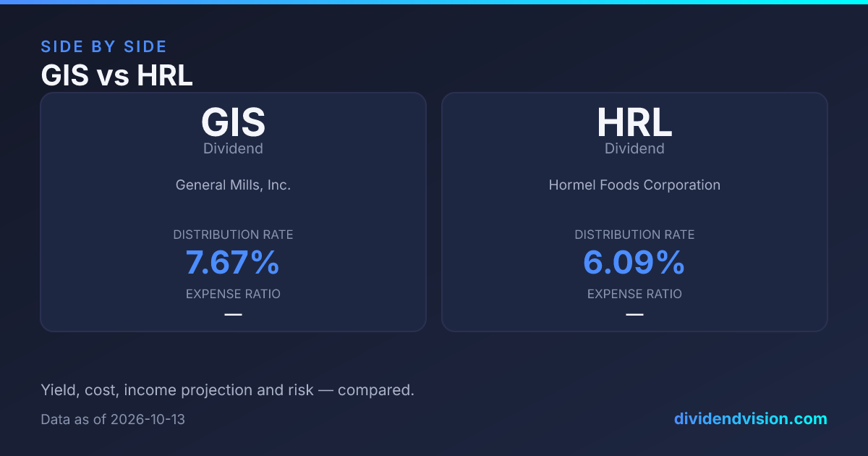Click the GIS vs HRL title

(x=117, y=75)
